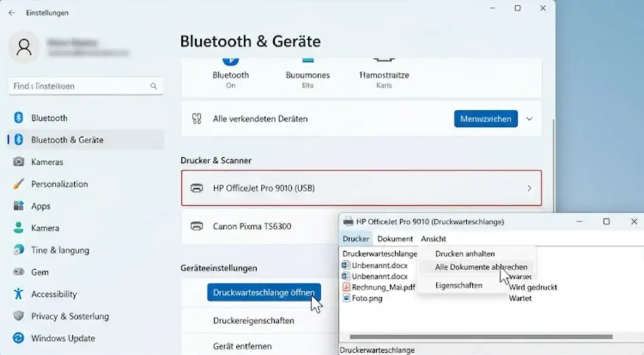Click the Personalization brush icon
This screenshot has height=355, width=644.
click(x=18, y=183)
